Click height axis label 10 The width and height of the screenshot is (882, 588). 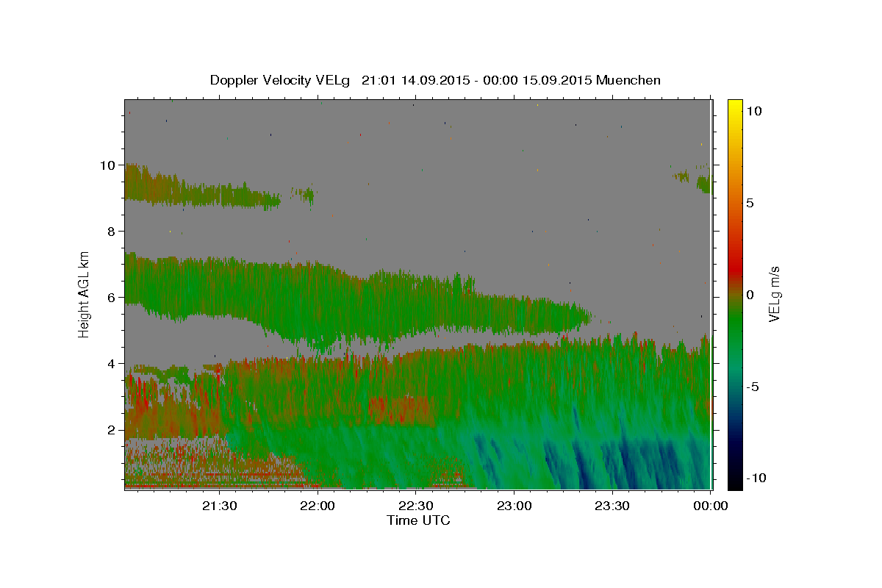point(107,165)
